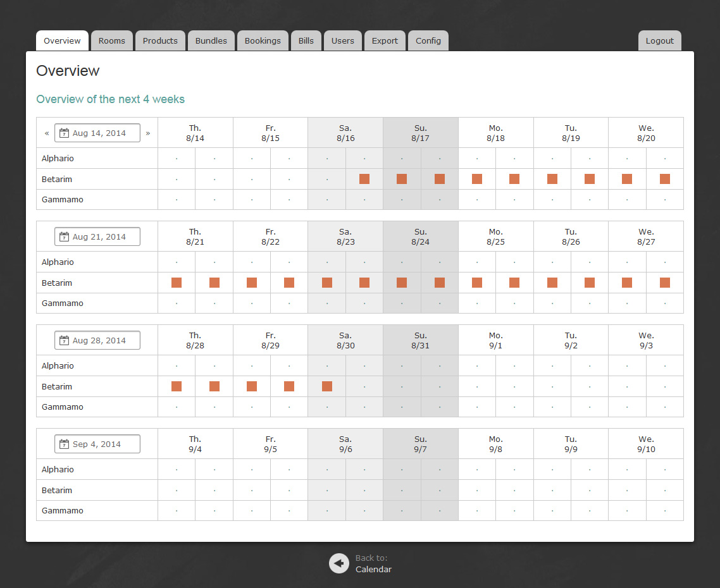This screenshot has height=588, width=720.
Task: Click calendar icon in Aug 21, 2014 field
Action: (64, 237)
